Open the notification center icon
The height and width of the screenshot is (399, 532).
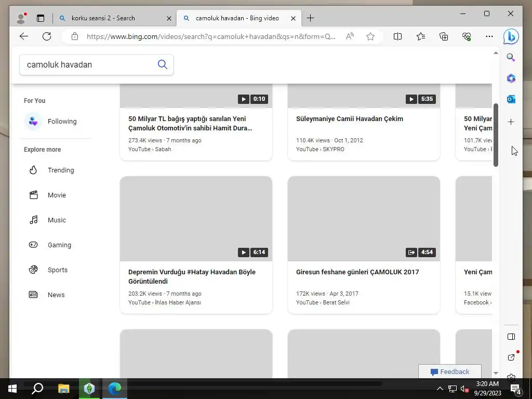click(516, 389)
